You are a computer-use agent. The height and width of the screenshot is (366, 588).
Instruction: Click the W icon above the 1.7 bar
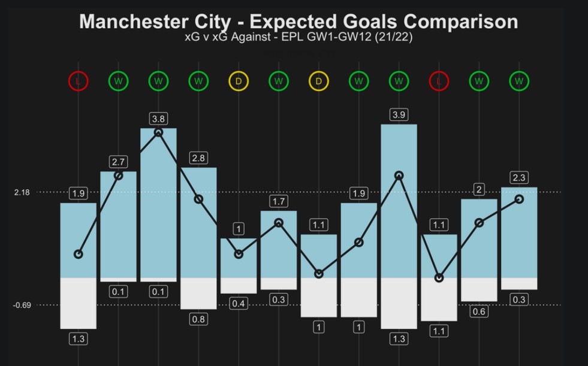pos(279,81)
